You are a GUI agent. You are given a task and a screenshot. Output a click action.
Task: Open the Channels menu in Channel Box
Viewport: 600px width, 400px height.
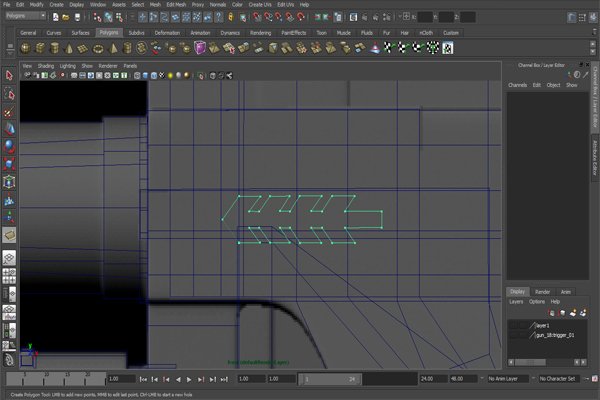[x=517, y=85]
